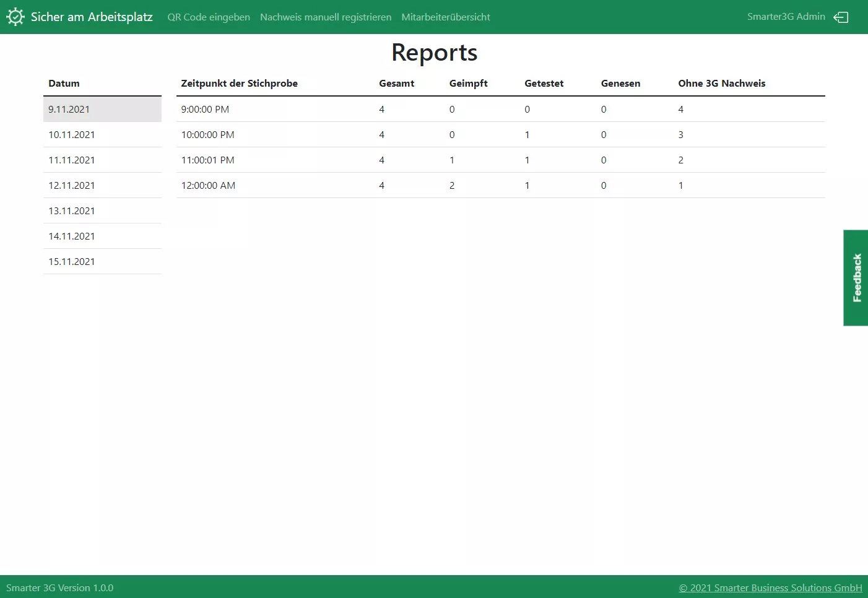This screenshot has width=868, height=598.
Task: Click the Sicher am Arbeitsplatz virus logo icon
Action: click(15, 17)
